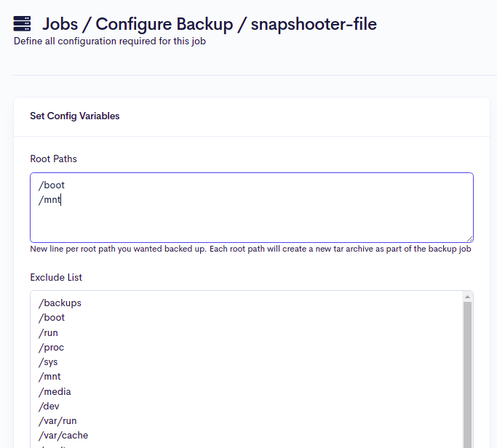The height and width of the screenshot is (448, 497).
Task: Click "/backups" in the Exclude List
Action: [60, 303]
